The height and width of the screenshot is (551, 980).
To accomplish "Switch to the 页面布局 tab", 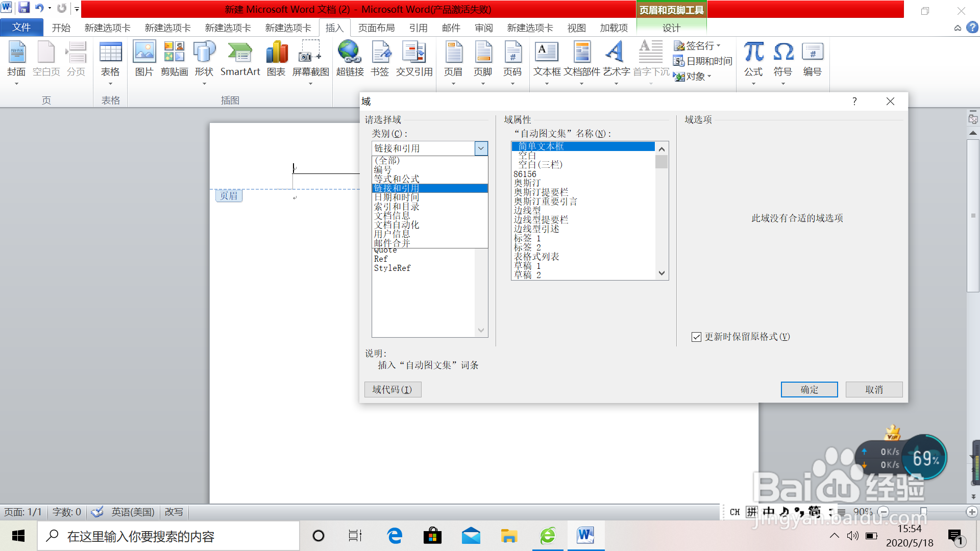I will coord(377,28).
